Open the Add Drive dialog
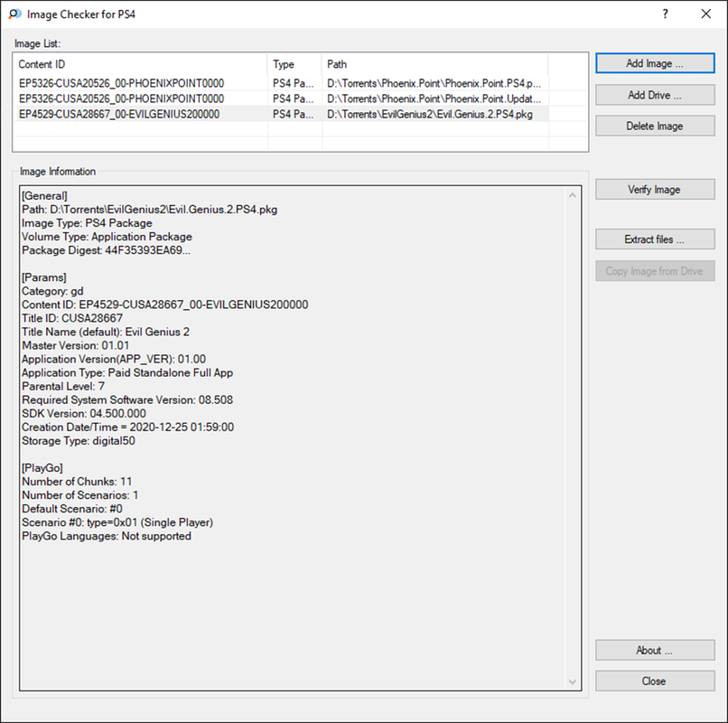Image resolution: width=728 pixels, height=723 pixels. click(655, 95)
